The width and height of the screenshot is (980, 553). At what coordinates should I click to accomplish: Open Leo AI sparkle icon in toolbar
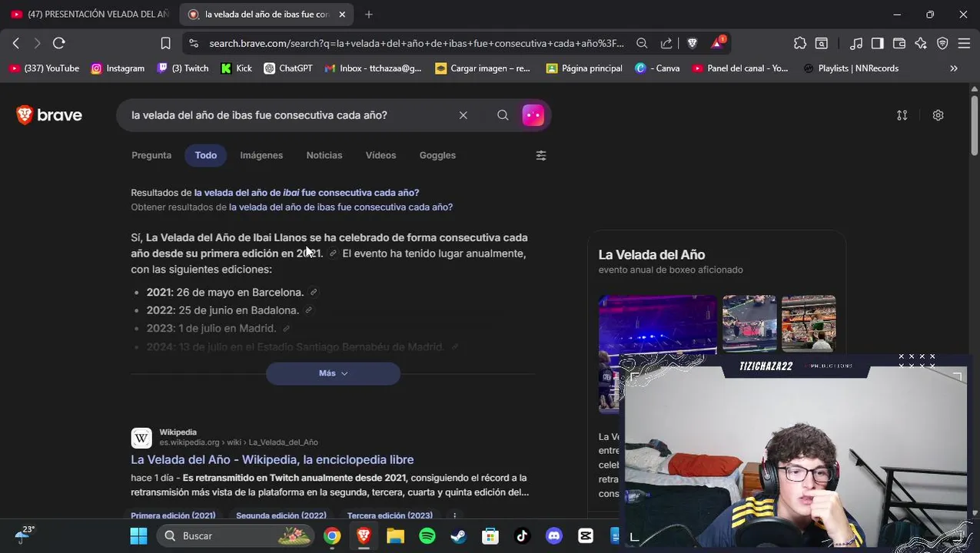coord(921,43)
